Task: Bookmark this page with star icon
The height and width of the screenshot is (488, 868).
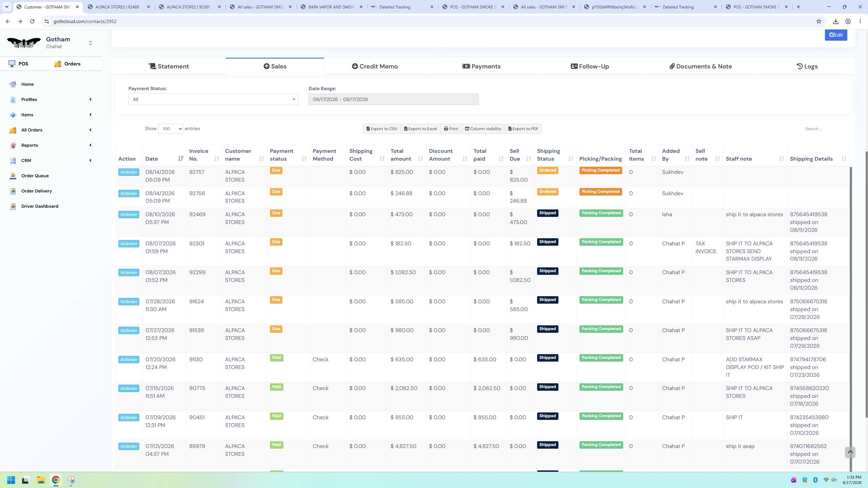Action: (818, 21)
